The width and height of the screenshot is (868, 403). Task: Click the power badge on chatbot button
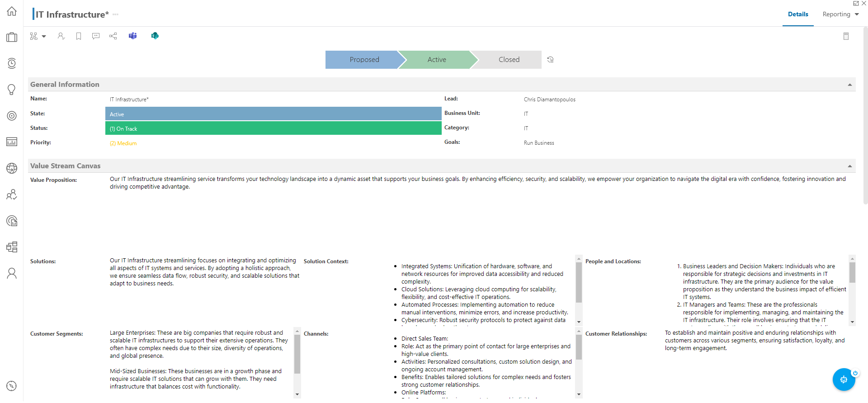[855, 373]
